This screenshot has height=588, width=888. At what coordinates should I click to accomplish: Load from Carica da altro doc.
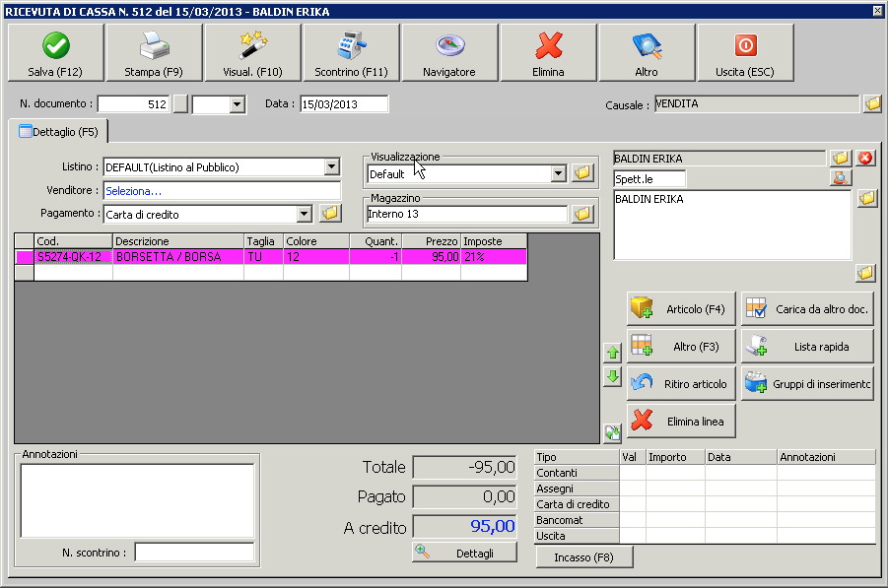[x=807, y=309]
